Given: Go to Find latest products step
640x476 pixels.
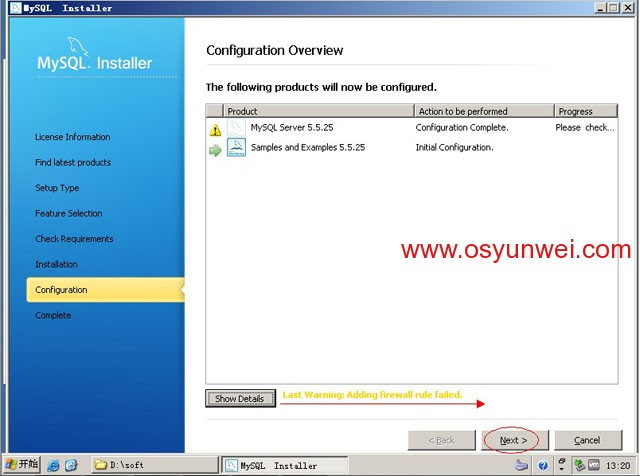Looking at the screenshot, I should click(x=73, y=162).
